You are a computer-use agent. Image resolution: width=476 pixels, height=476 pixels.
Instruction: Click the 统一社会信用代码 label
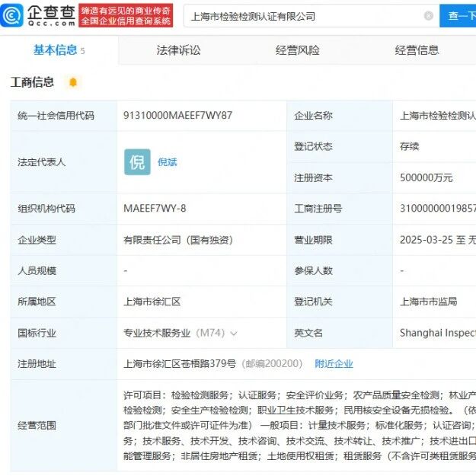point(56,116)
